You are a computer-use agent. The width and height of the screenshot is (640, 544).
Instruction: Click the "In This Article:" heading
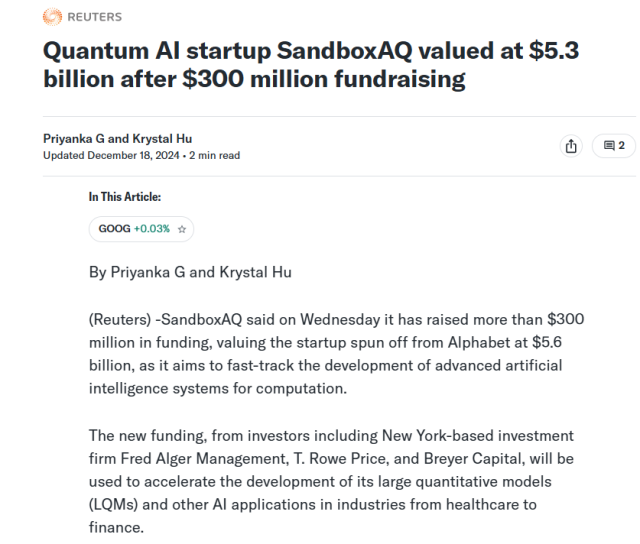125,198
